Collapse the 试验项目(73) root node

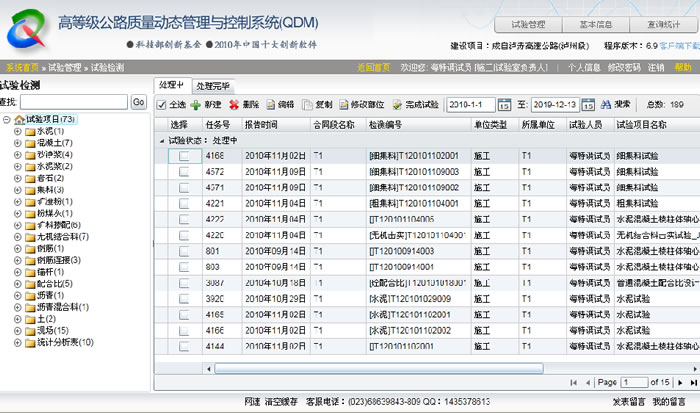tap(7, 120)
